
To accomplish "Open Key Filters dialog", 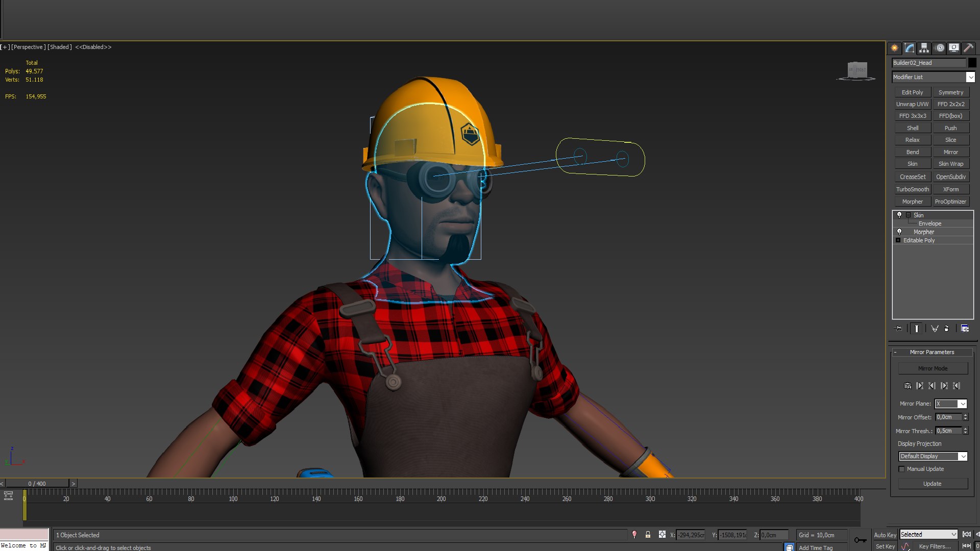I will (x=935, y=546).
